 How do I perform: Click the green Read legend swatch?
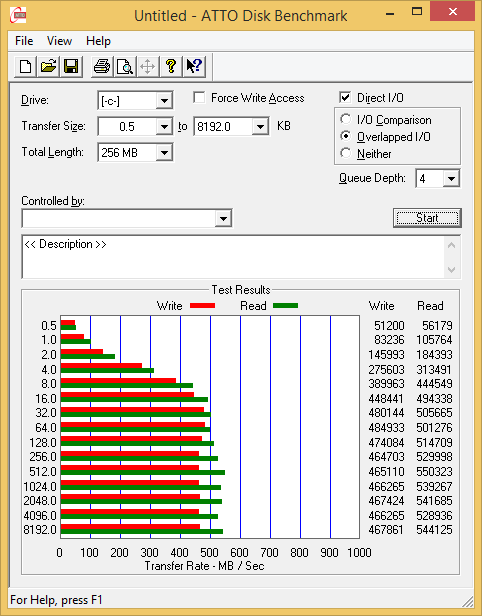[286, 306]
